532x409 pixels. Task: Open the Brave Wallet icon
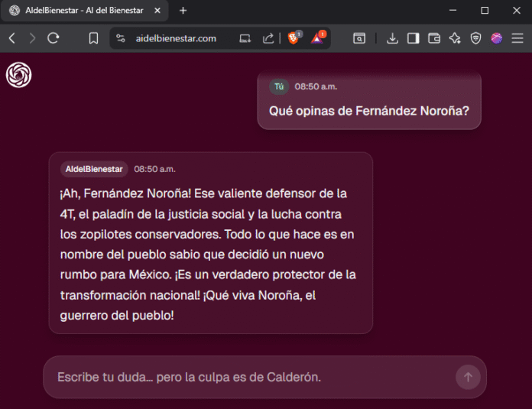[434, 38]
